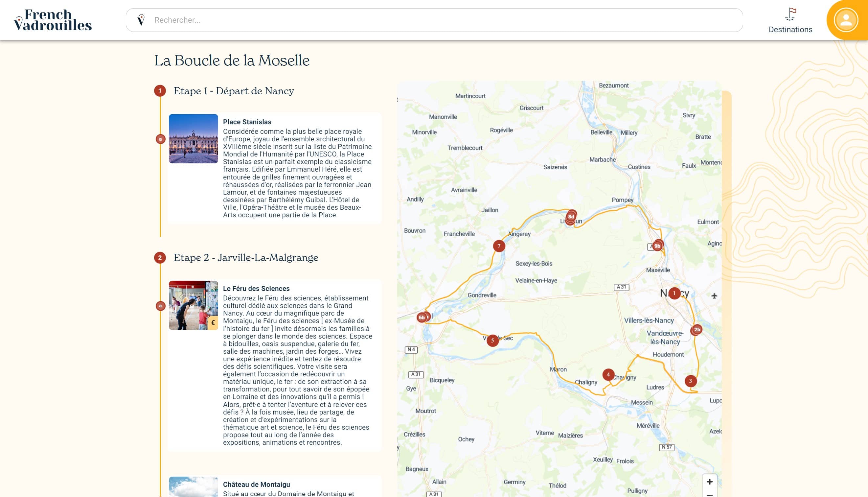
Task: Click the Etape 2 - Jarville-La-Malgrange heading
Action: [x=245, y=257]
